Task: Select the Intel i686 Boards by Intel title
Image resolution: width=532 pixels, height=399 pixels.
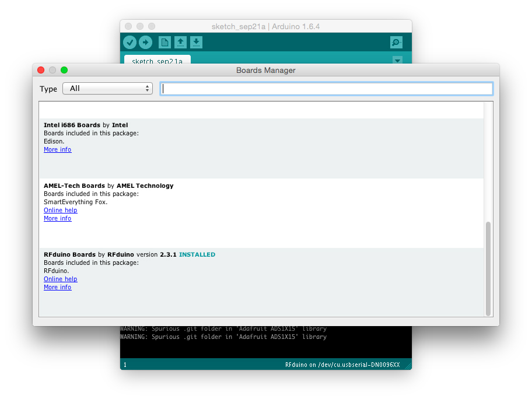Action: 86,125
